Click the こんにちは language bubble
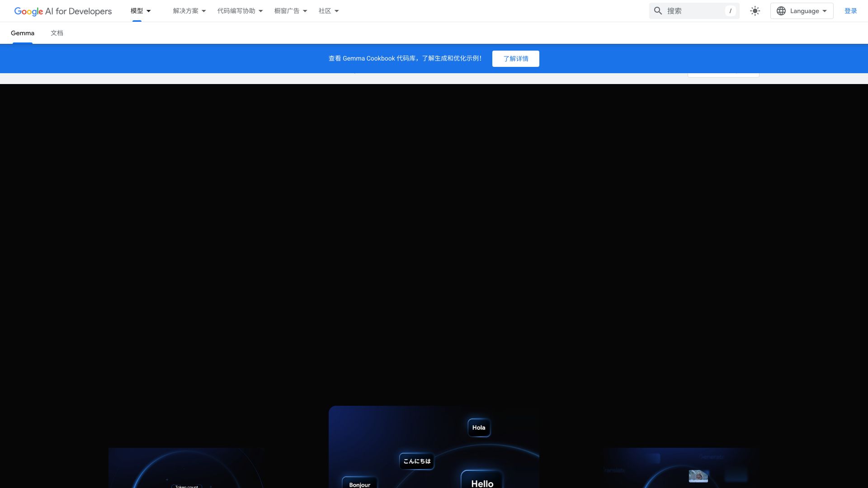868x488 pixels. click(x=417, y=461)
